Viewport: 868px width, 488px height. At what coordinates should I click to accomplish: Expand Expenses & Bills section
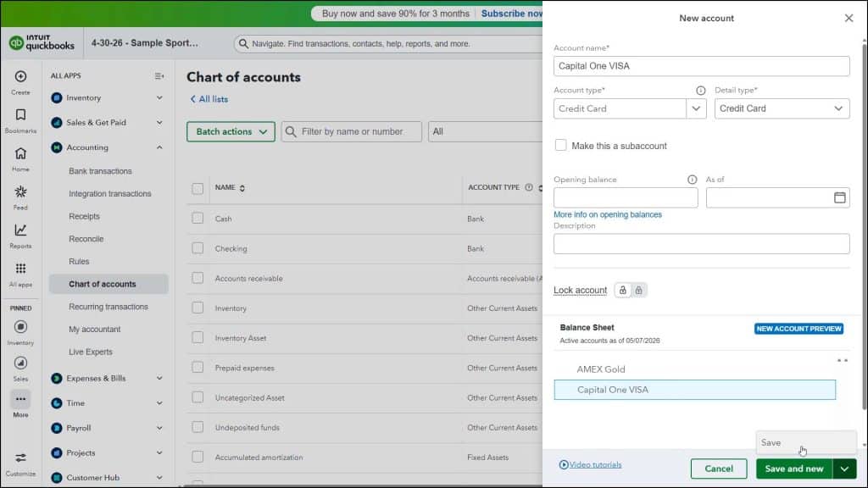tap(159, 379)
